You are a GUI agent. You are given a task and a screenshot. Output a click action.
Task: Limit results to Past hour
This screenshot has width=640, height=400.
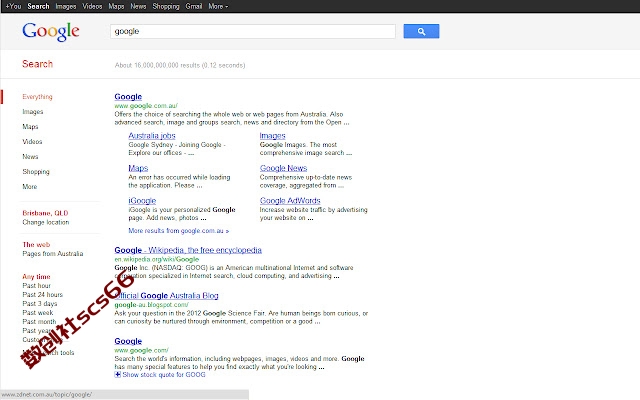(x=37, y=286)
